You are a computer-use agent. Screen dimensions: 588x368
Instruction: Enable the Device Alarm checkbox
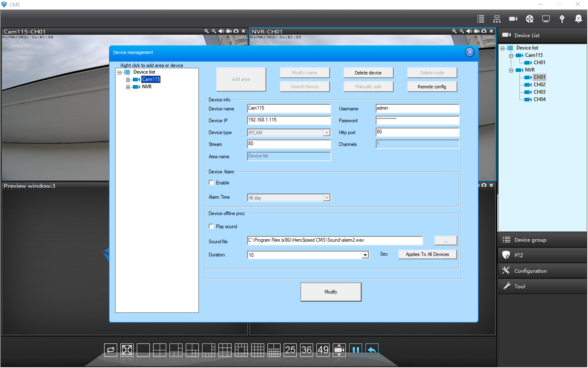(212, 183)
